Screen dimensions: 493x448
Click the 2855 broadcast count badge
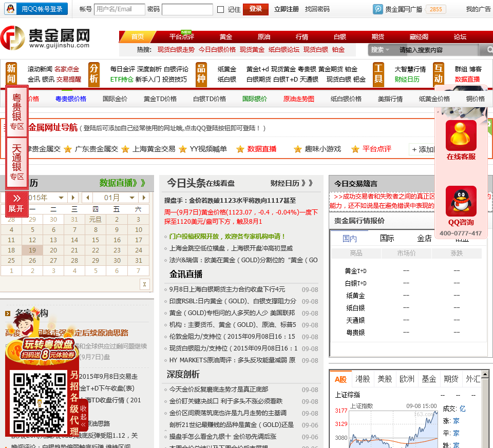(436, 9)
